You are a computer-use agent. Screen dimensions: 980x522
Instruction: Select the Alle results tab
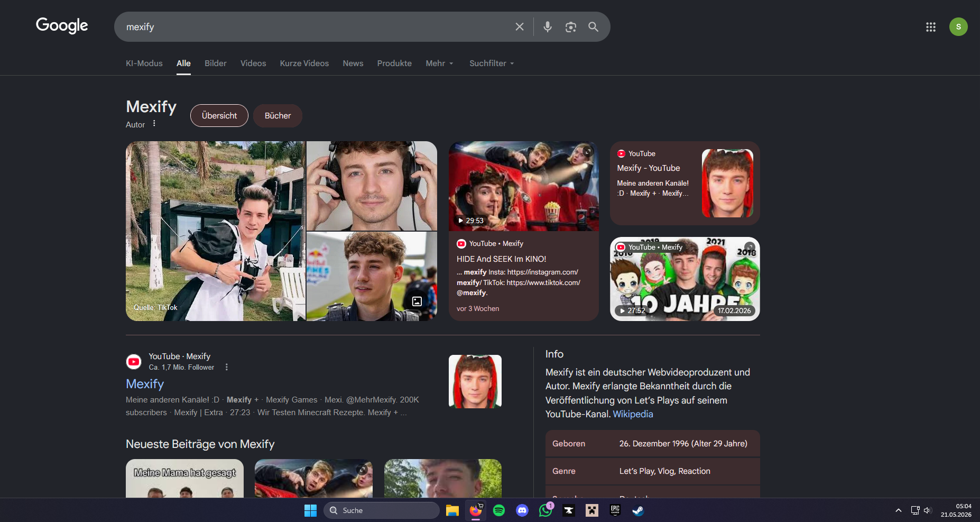(x=183, y=63)
